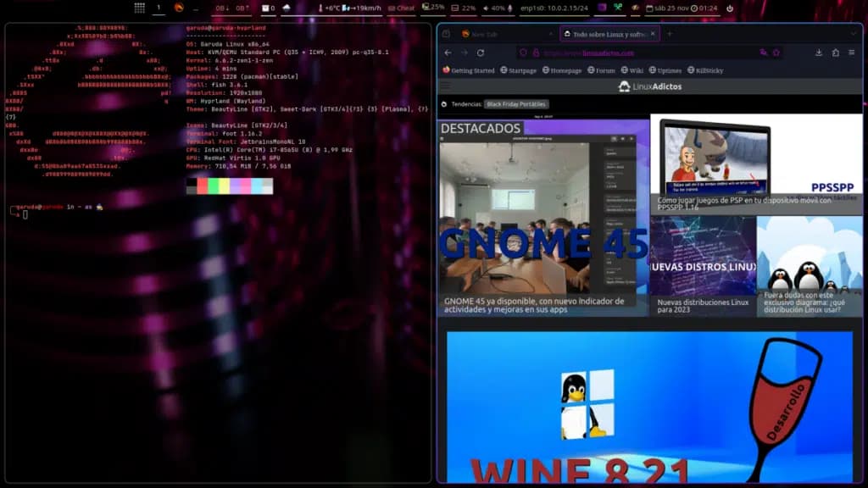Open the browser downloads panel
Viewport: 868px width, 488px height.
click(x=819, y=53)
